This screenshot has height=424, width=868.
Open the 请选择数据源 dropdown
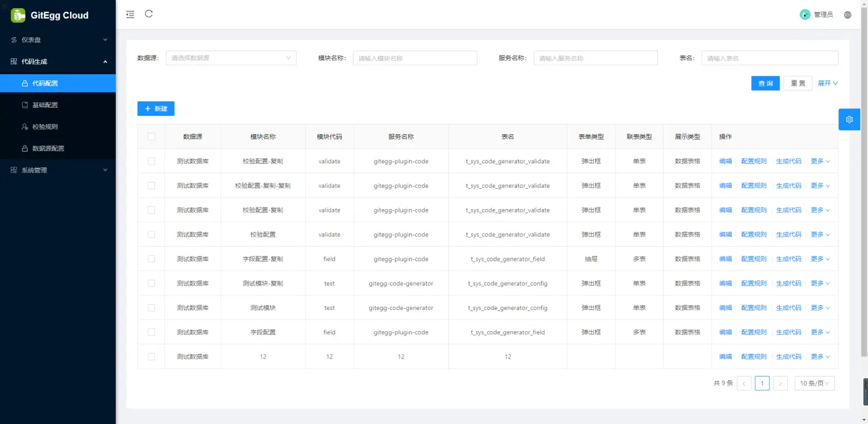click(x=230, y=58)
